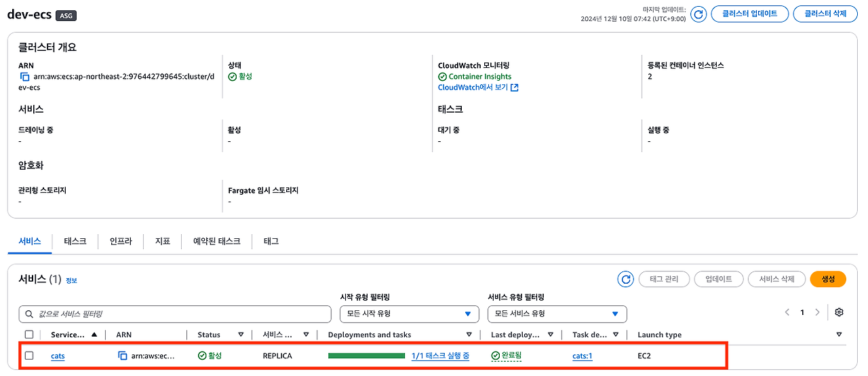Open the 모든 시작 유형 launch type dropdown
Screen dimensions: 868x376
(409, 314)
